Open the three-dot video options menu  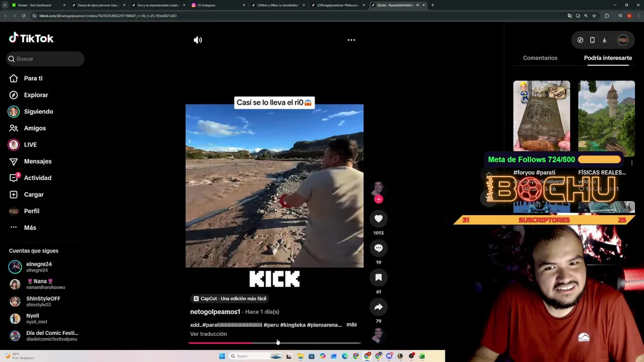[351, 40]
